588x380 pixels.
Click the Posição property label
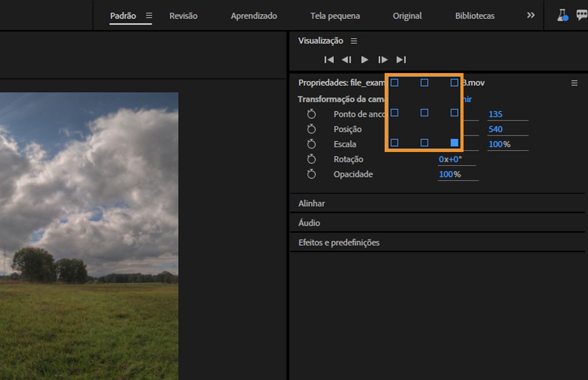pos(347,129)
